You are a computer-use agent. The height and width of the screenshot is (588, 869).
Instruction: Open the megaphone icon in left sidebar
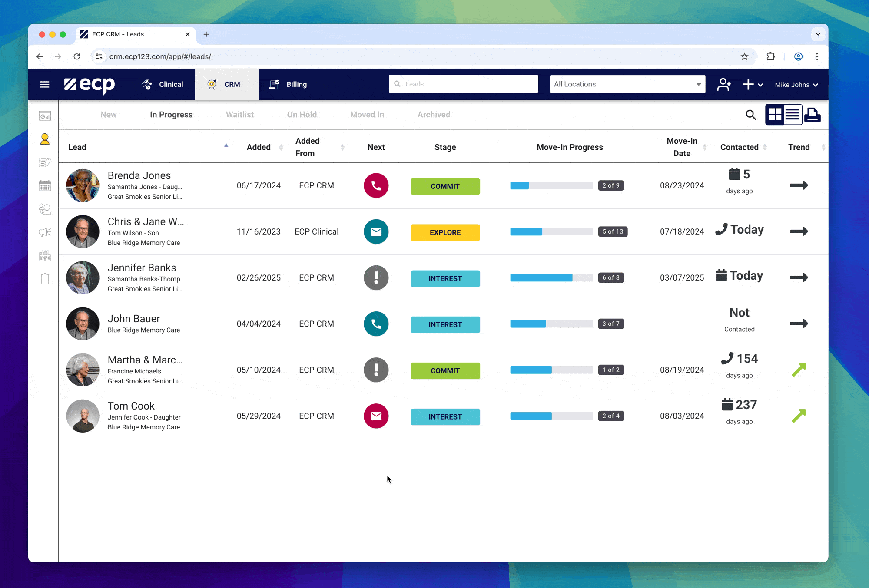[45, 232]
